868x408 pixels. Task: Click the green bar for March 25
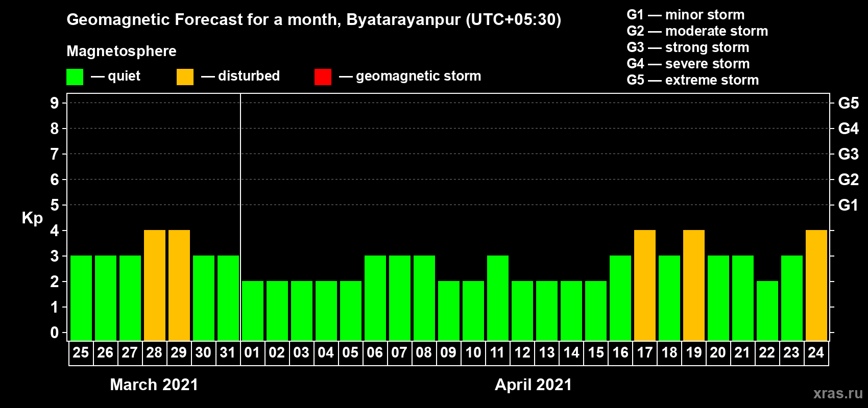pyautogui.click(x=81, y=298)
